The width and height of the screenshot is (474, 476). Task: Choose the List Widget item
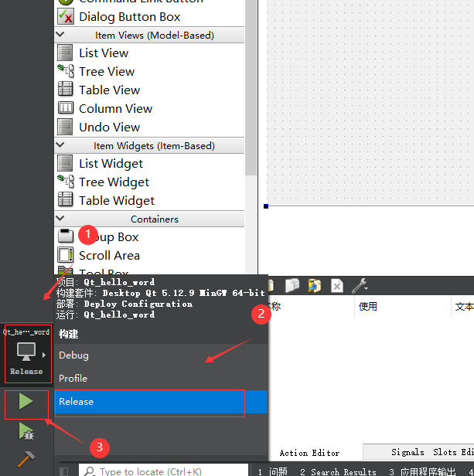click(149, 164)
